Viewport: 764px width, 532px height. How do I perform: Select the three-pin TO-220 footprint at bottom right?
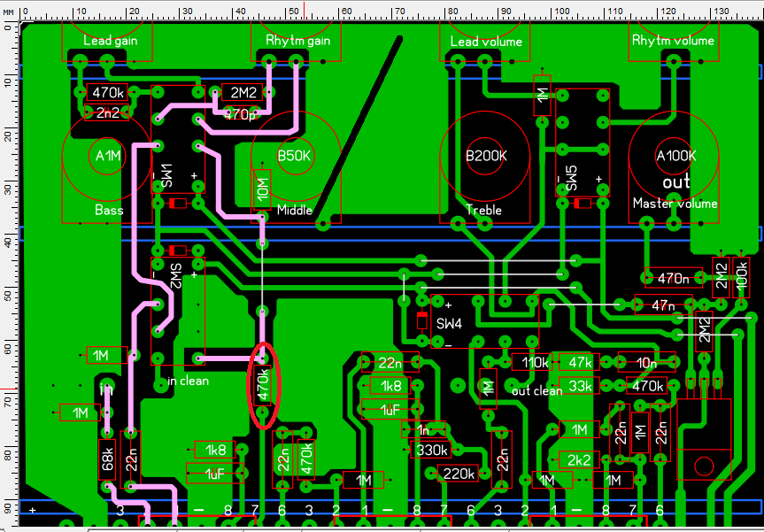pyautogui.click(x=704, y=438)
